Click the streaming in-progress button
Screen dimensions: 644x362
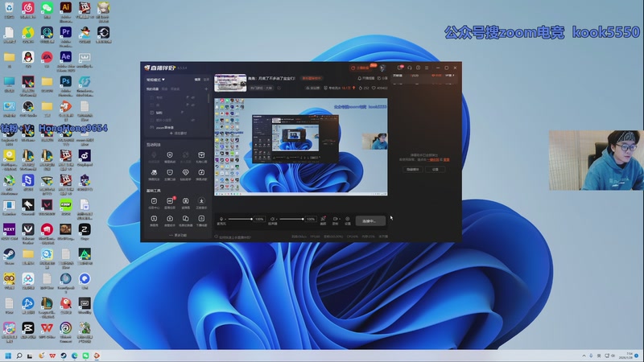(x=368, y=220)
